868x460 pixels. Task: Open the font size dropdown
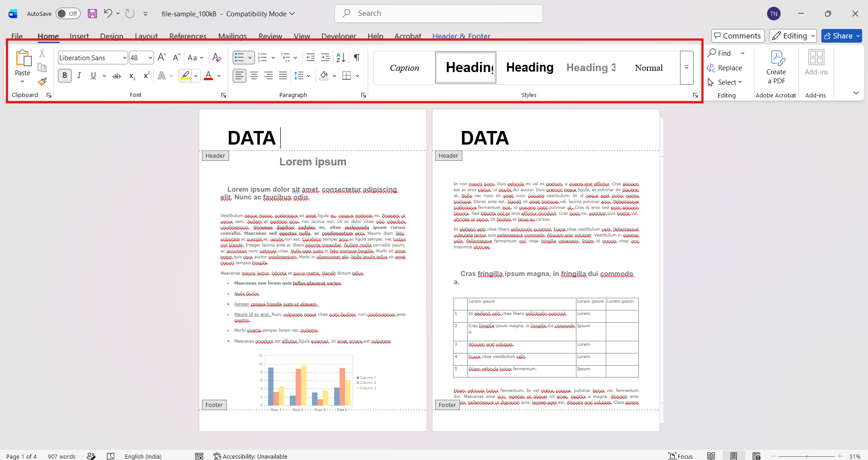click(x=150, y=58)
